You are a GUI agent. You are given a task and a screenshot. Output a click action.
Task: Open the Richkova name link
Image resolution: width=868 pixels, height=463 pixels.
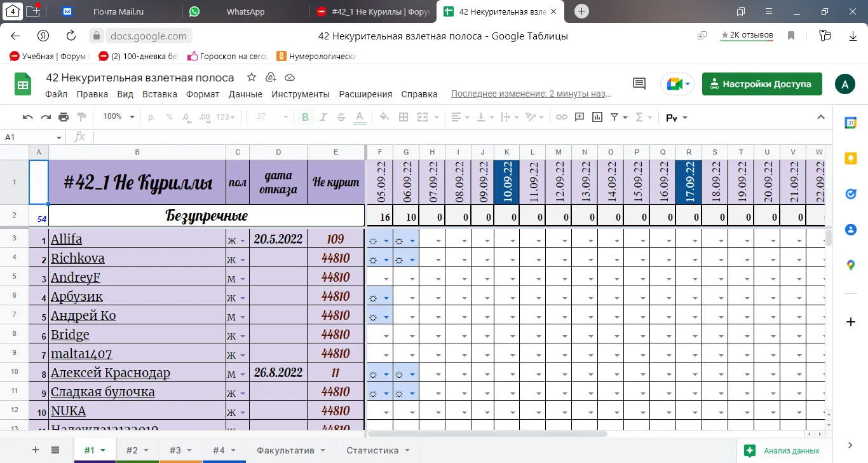[x=78, y=258]
